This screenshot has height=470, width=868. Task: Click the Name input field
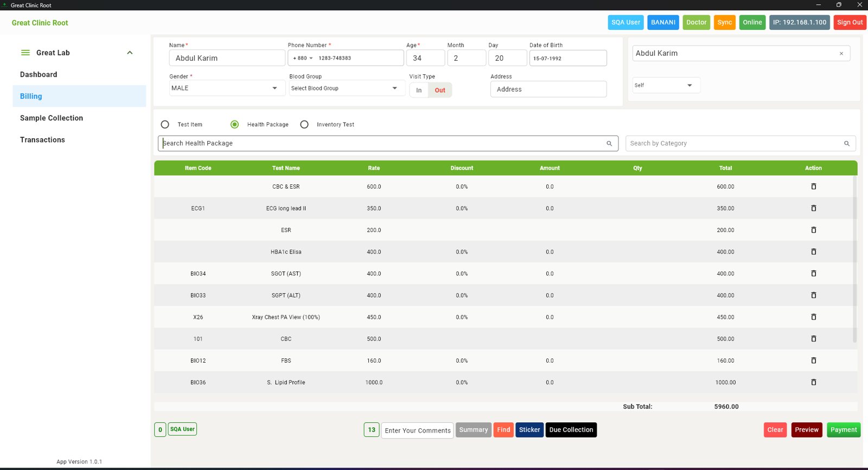[x=227, y=58]
